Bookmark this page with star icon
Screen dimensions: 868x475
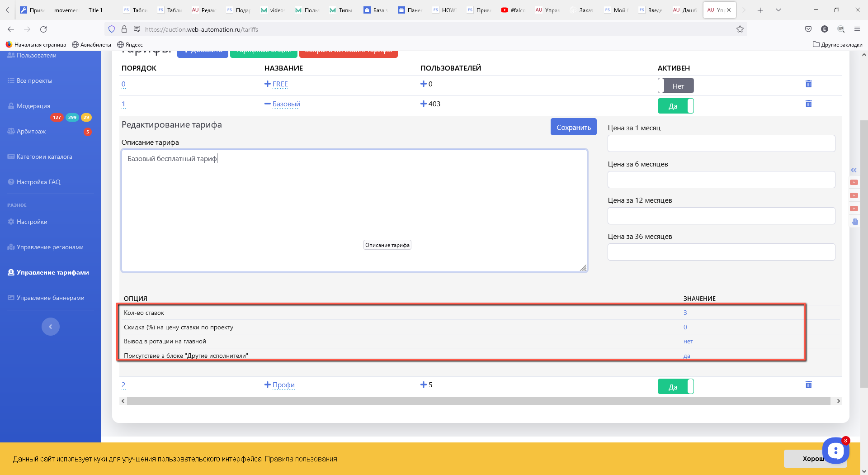point(740,29)
